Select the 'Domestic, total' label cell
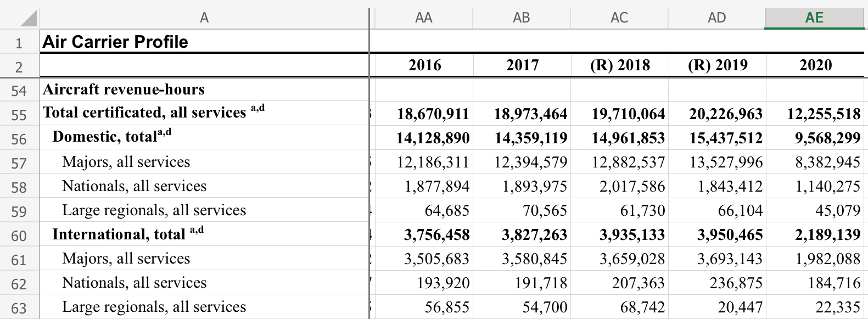868x319 pixels. (x=204, y=137)
